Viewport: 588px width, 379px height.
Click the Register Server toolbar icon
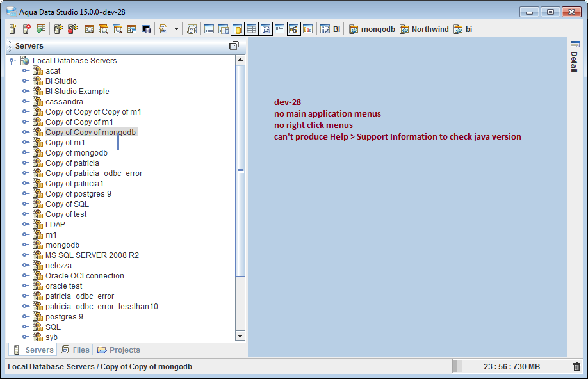[13, 29]
